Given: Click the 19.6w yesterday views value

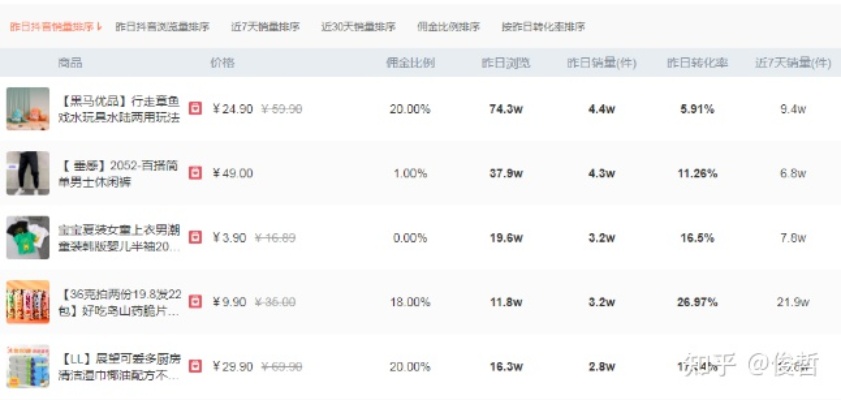Looking at the screenshot, I should click(506, 238).
